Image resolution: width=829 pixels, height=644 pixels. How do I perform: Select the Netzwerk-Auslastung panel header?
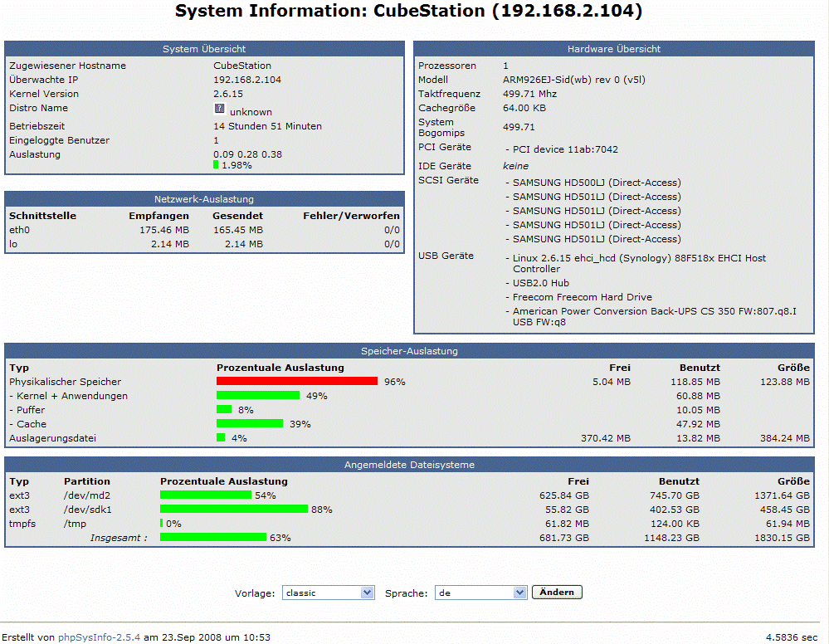tap(204, 199)
